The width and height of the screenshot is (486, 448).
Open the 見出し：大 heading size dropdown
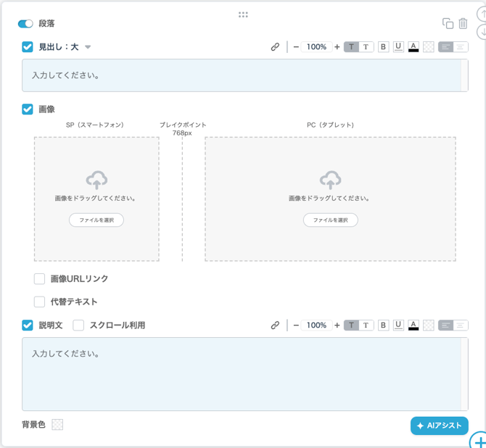coord(88,47)
